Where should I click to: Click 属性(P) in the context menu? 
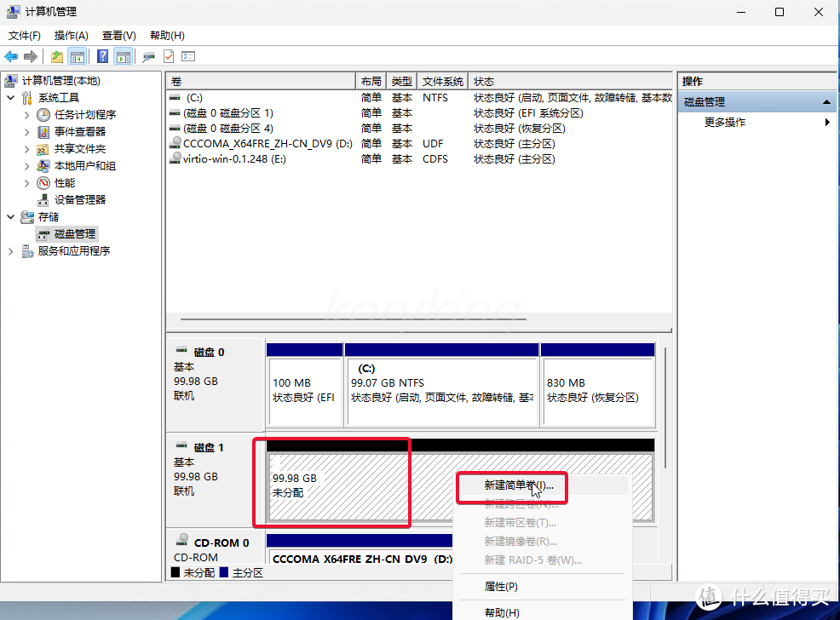coord(501,586)
